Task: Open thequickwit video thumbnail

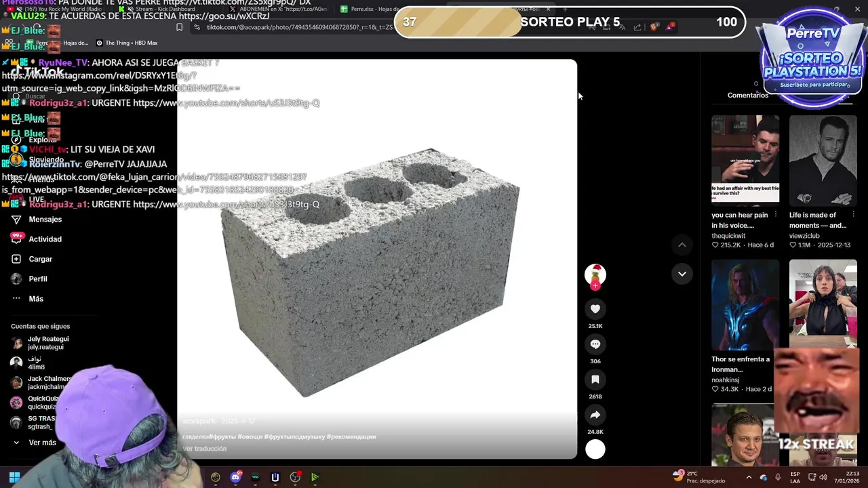Action: click(745, 159)
